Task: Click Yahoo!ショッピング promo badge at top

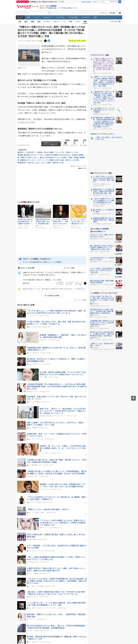Action: click(x=23, y=2)
